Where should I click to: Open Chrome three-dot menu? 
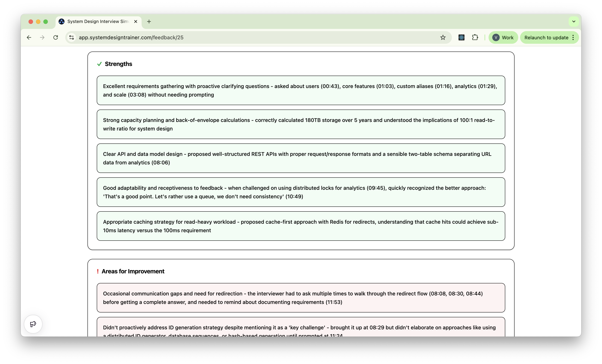pyautogui.click(x=573, y=37)
